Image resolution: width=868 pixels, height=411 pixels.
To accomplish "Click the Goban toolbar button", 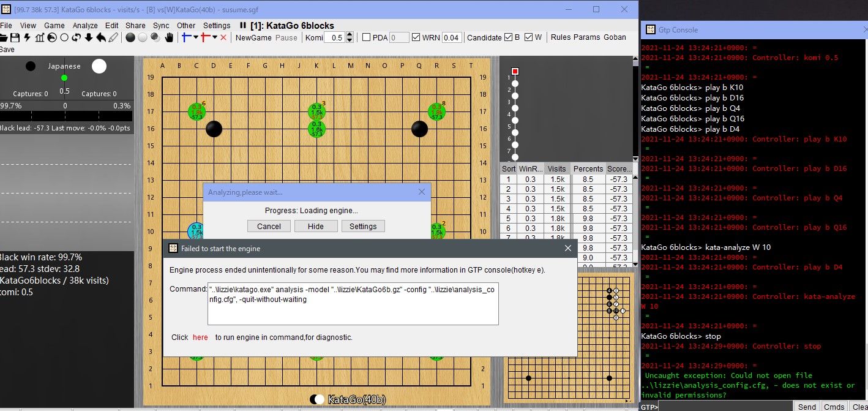I will pos(615,37).
